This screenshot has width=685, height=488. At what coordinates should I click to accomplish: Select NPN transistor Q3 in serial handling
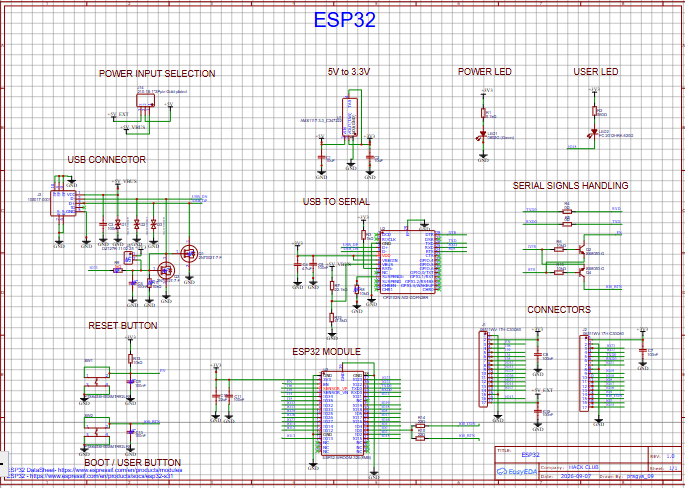point(581,249)
